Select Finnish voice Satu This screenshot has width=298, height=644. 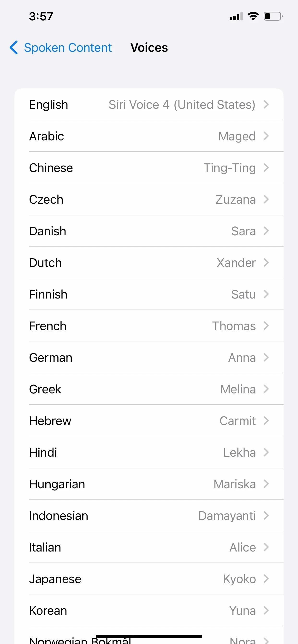pos(149,294)
